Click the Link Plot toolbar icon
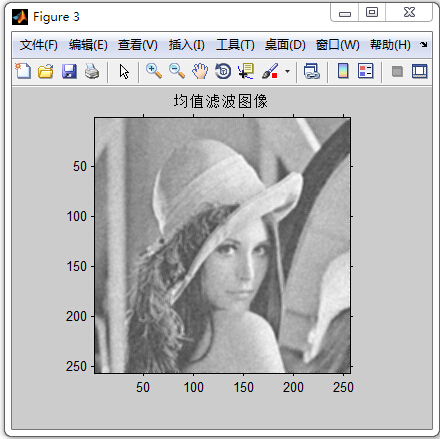The width and height of the screenshot is (440, 439). (312, 71)
